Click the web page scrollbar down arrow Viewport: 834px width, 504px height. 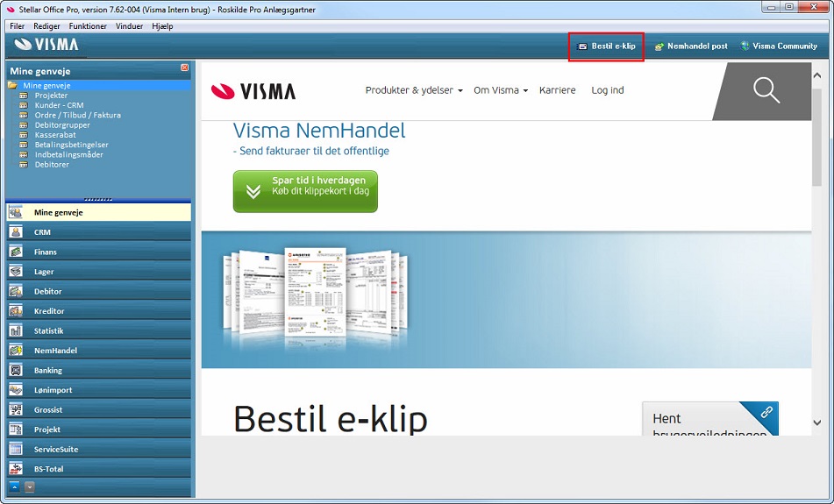coord(817,422)
